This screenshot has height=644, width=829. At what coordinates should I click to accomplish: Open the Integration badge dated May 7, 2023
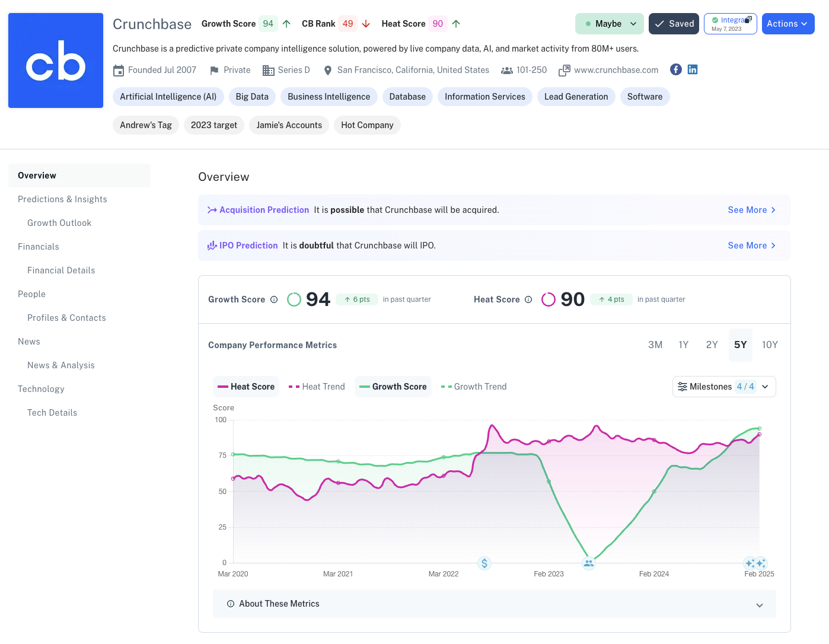(731, 24)
